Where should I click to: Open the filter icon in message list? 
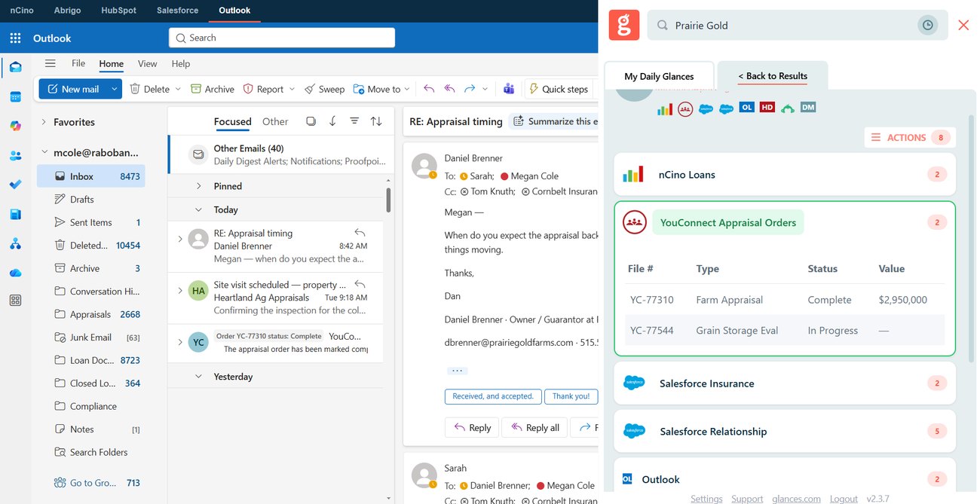354,121
